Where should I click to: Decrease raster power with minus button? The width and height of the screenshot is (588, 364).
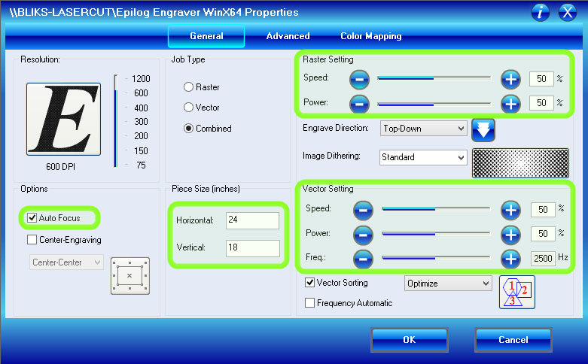359,104
